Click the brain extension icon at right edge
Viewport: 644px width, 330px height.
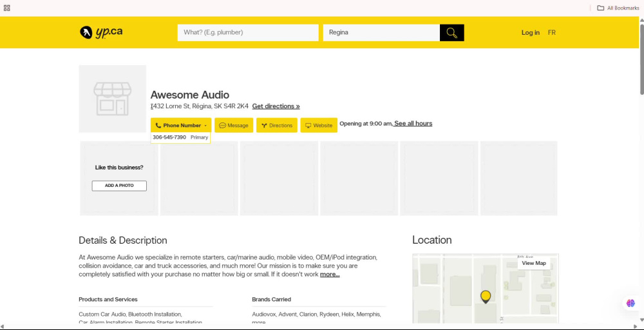pyautogui.click(x=630, y=304)
